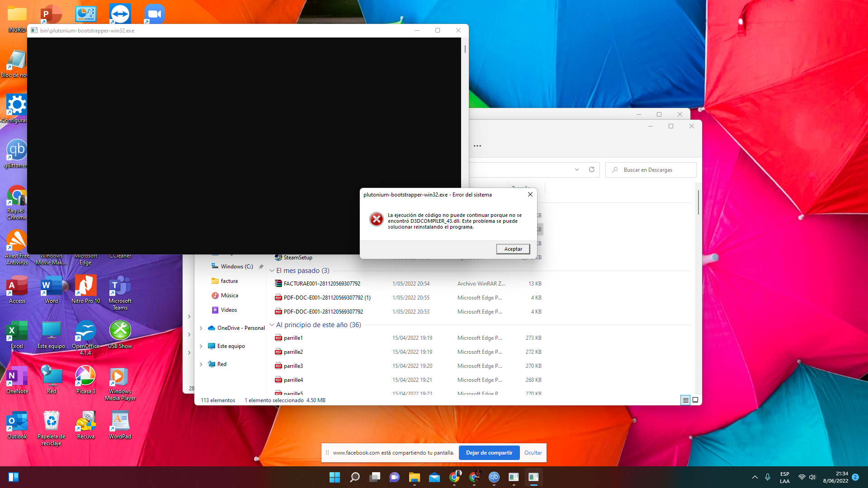The image size is (868, 488).
Task: Expand the Red tree node
Action: 201,364
